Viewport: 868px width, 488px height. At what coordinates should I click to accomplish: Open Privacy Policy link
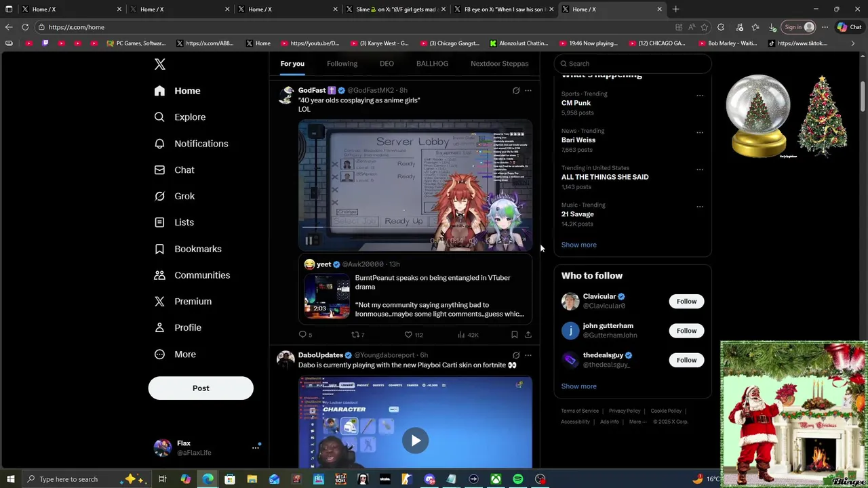pyautogui.click(x=625, y=411)
